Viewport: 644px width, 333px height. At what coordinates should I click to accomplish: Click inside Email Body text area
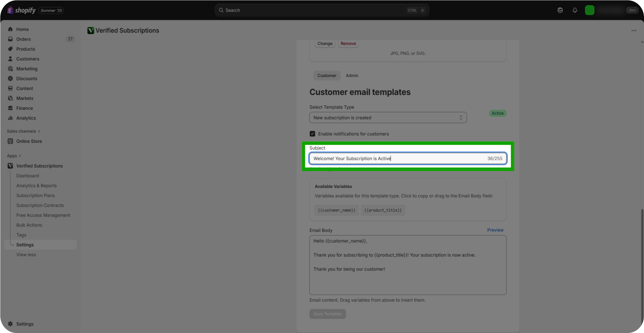(x=408, y=265)
